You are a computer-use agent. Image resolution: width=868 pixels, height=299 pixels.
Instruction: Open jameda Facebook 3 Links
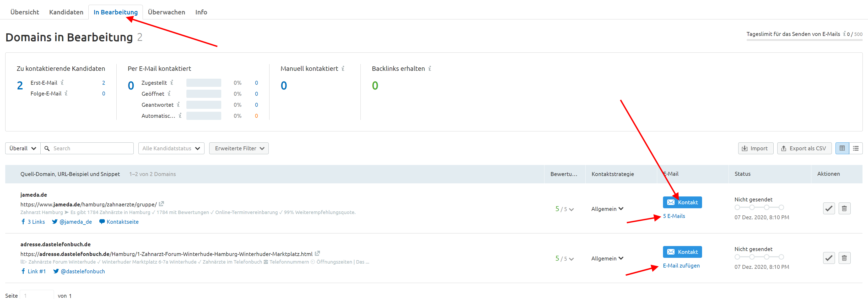(33, 221)
